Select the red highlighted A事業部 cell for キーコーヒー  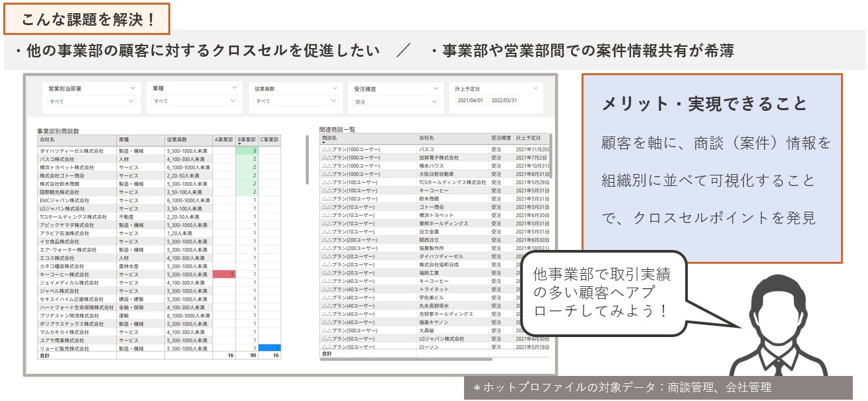[224, 274]
